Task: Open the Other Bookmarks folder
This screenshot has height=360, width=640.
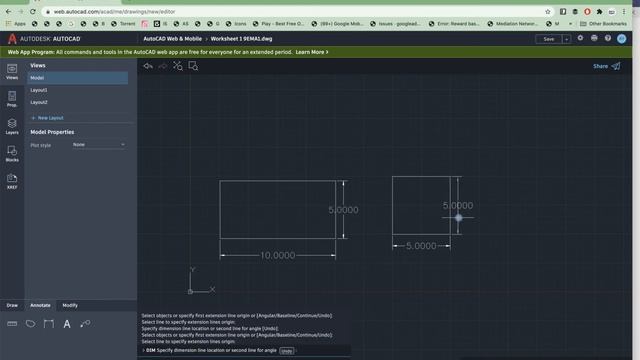Action: tap(603, 24)
